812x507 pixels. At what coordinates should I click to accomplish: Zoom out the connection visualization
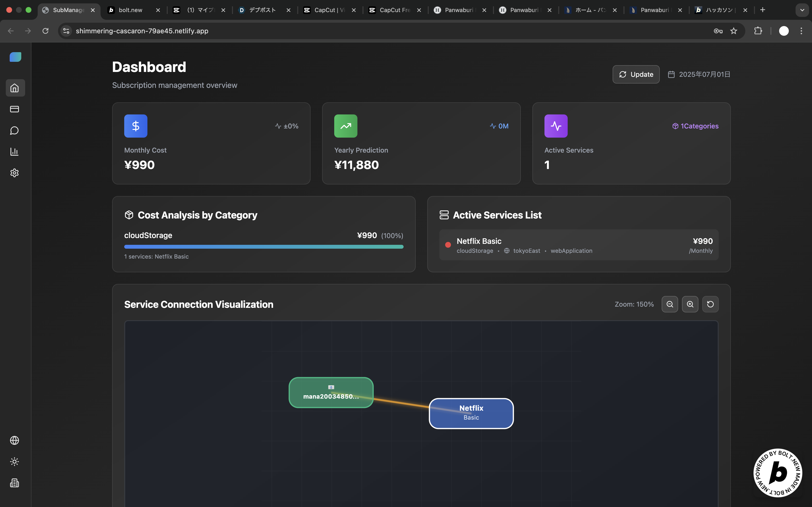pyautogui.click(x=670, y=304)
